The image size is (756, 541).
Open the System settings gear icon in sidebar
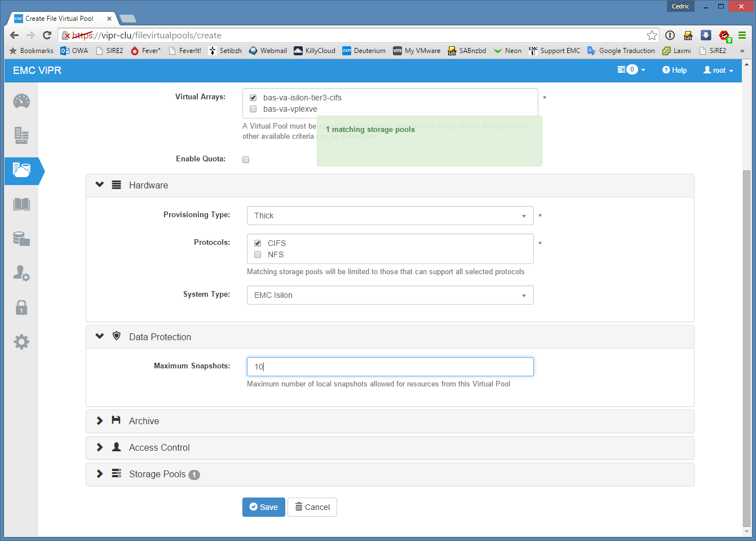tap(21, 342)
